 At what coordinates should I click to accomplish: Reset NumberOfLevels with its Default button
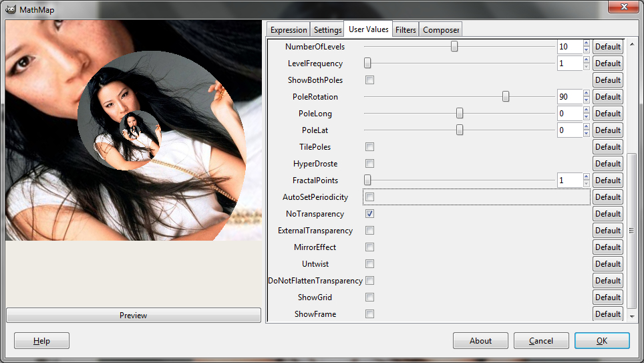(x=607, y=46)
